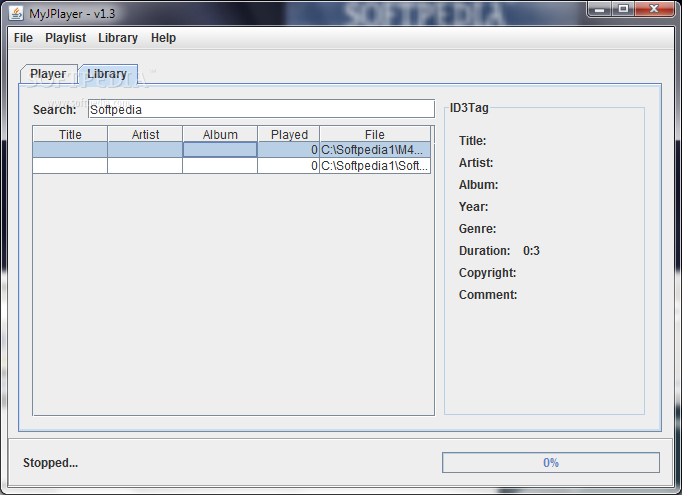
Task: Click the ID3Tag Comment label
Action: [x=488, y=295]
